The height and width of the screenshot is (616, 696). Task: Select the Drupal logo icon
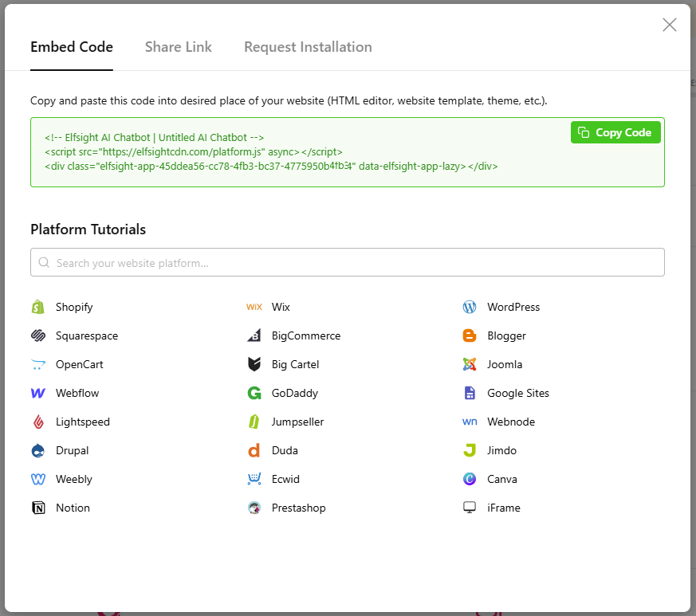tap(37, 450)
